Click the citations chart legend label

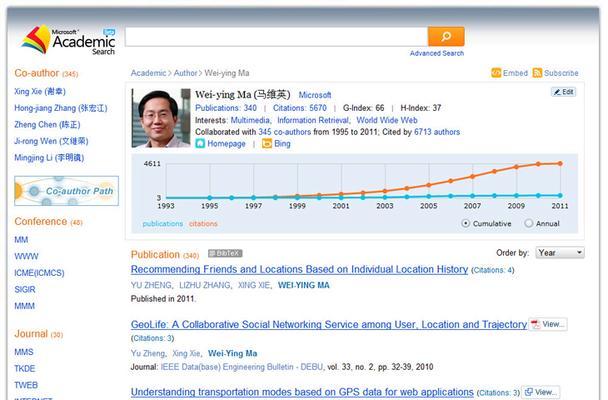point(203,224)
